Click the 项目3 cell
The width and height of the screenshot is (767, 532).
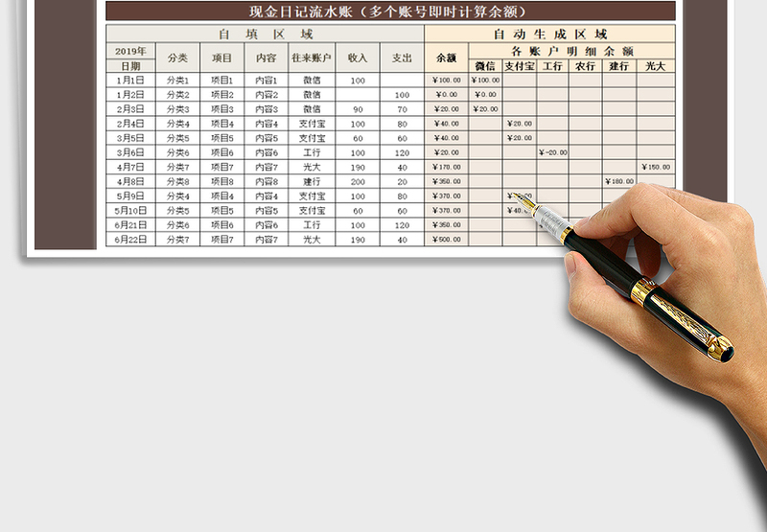(x=221, y=109)
